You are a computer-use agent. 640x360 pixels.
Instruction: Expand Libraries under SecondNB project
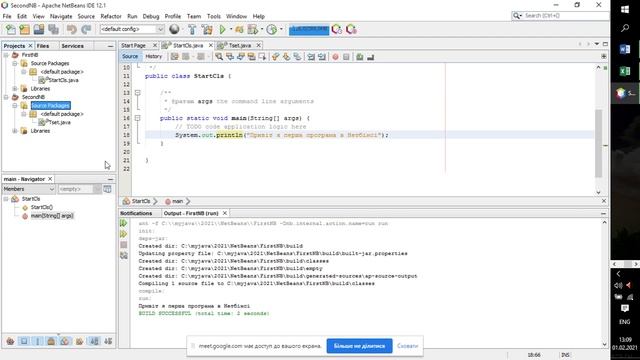click(15, 131)
